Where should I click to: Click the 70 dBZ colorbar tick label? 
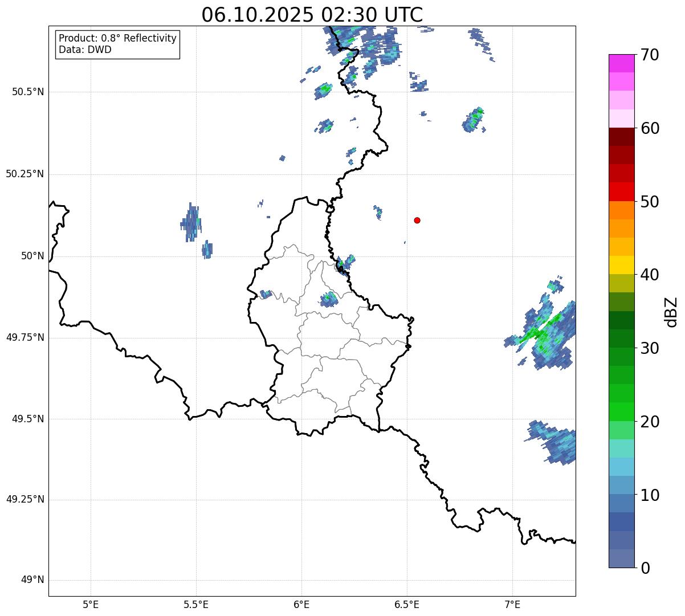[x=649, y=55]
